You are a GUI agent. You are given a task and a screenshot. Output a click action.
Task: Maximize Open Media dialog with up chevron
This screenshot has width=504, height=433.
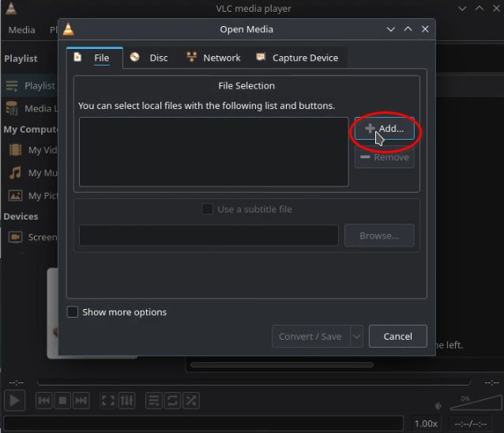(x=408, y=29)
